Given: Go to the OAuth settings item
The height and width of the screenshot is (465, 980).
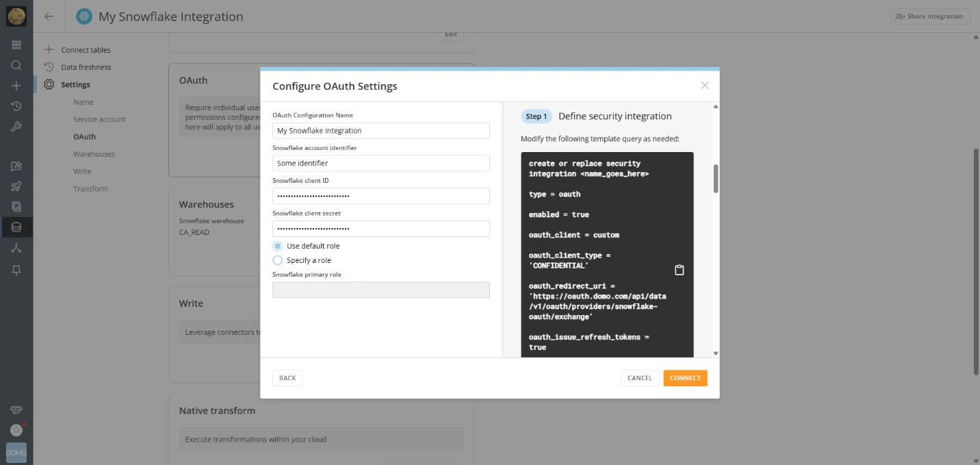Looking at the screenshot, I should pos(85,137).
